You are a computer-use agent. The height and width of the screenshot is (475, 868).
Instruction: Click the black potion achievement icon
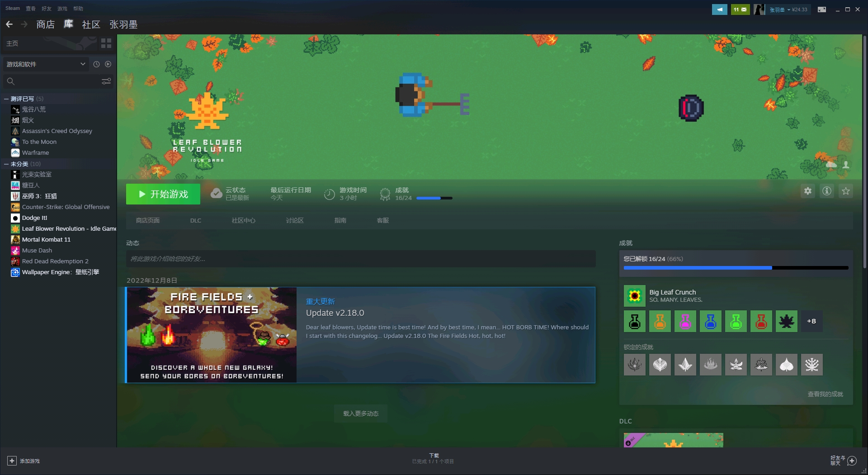tap(635, 321)
